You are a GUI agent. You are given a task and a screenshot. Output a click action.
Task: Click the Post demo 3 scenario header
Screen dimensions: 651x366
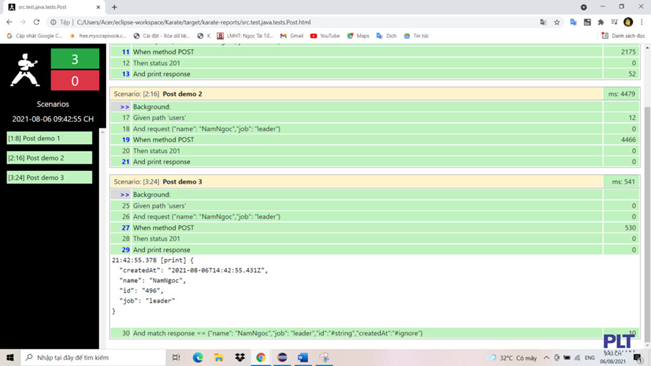click(x=356, y=182)
